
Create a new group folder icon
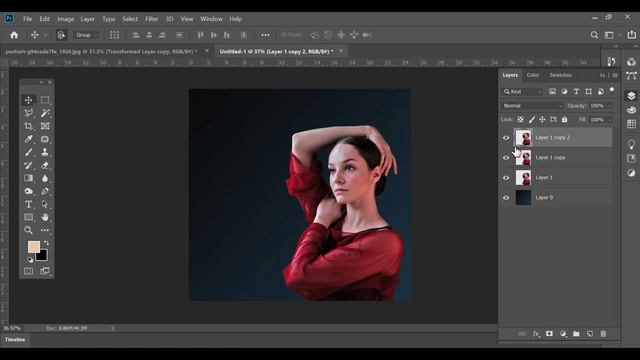(x=576, y=334)
